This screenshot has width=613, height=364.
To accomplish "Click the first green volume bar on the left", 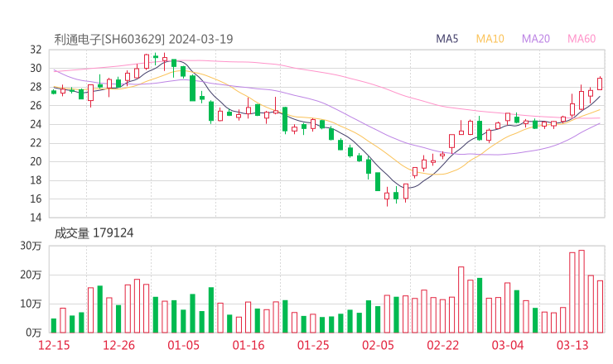I will (x=54, y=325).
